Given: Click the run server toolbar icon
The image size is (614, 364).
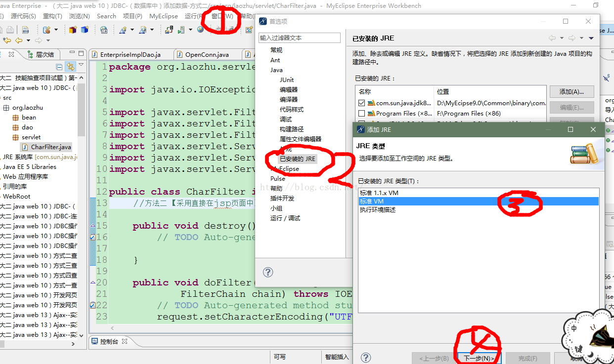Looking at the screenshot, I should (x=181, y=30).
